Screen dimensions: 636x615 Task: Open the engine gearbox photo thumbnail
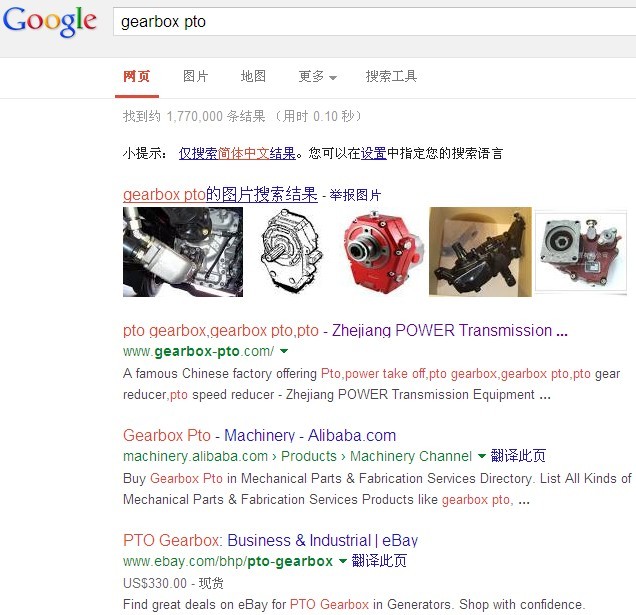coord(183,252)
